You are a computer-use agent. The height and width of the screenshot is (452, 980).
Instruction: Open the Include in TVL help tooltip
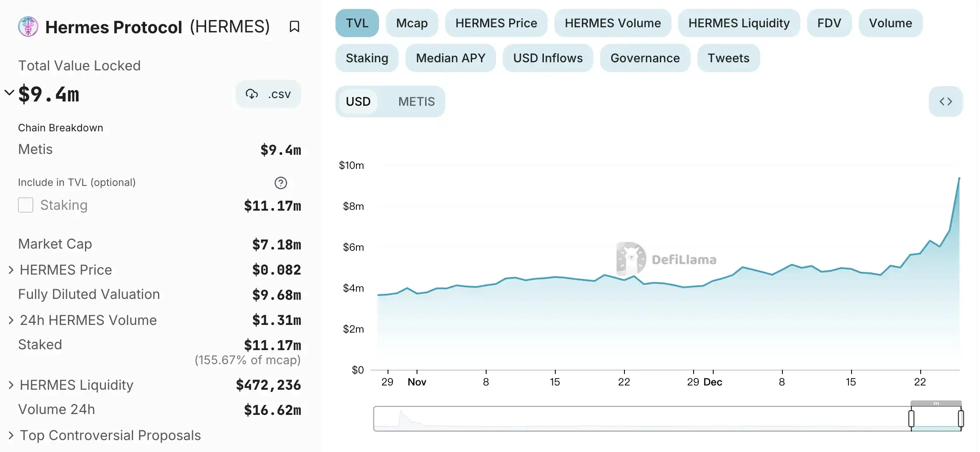pyautogui.click(x=280, y=183)
